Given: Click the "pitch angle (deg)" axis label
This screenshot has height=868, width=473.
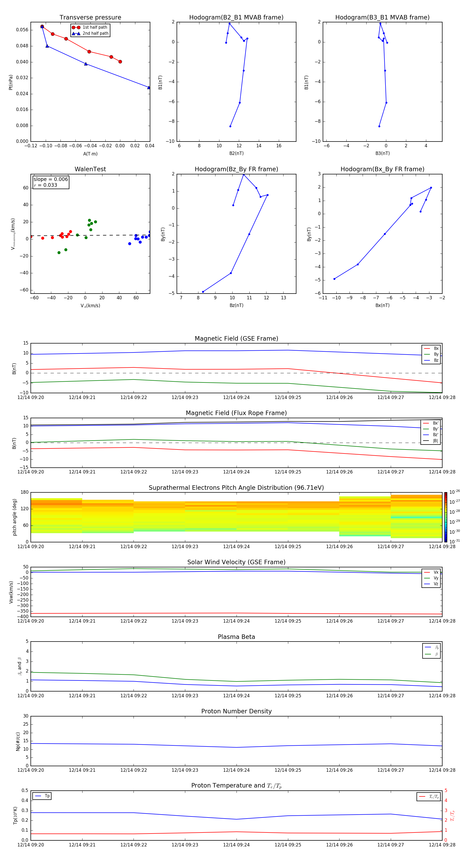Looking at the screenshot, I should tap(14, 517).
